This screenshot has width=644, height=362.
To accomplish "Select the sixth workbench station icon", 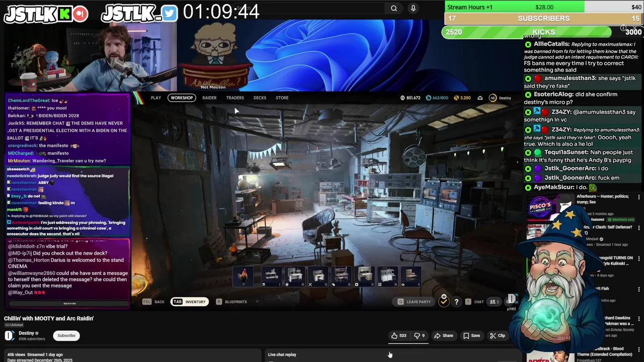I will [387, 277].
